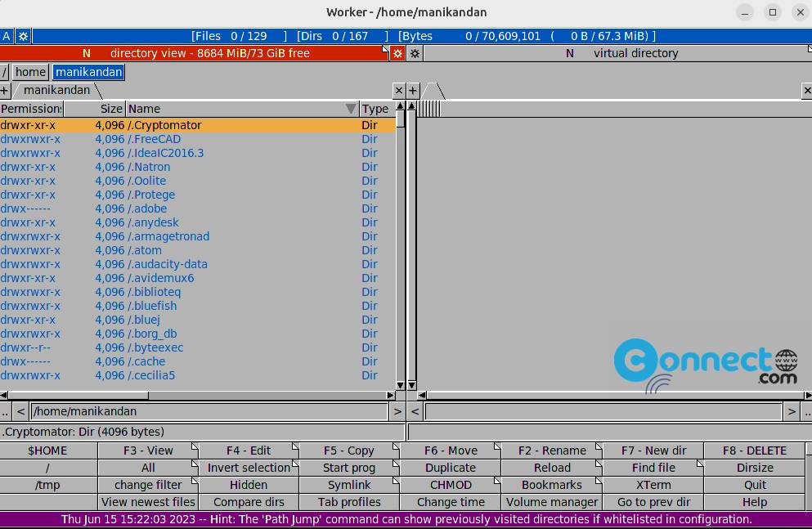Click the Duplicate button
812x529 pixels.
click(451, 468)
